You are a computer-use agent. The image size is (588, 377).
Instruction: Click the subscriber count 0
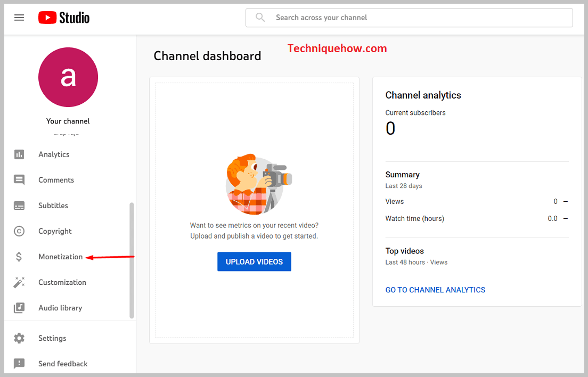pyautogui.click(x=390, y=128)
